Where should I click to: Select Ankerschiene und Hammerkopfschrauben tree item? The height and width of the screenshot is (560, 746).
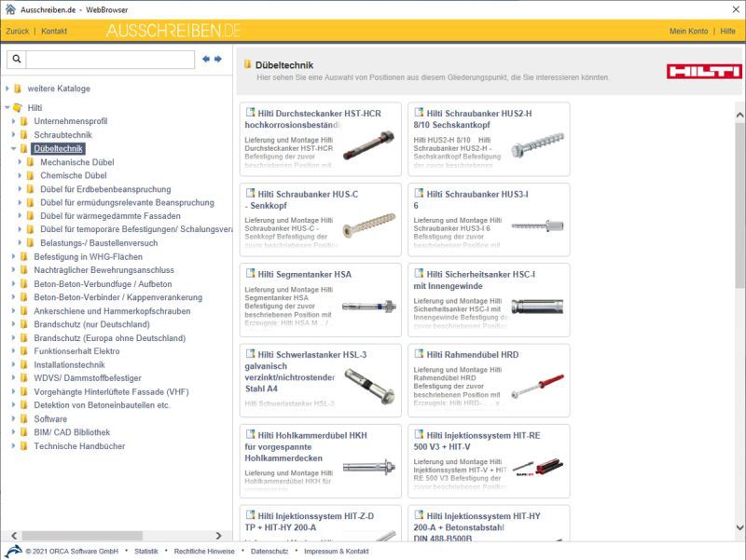click(112, 311)
